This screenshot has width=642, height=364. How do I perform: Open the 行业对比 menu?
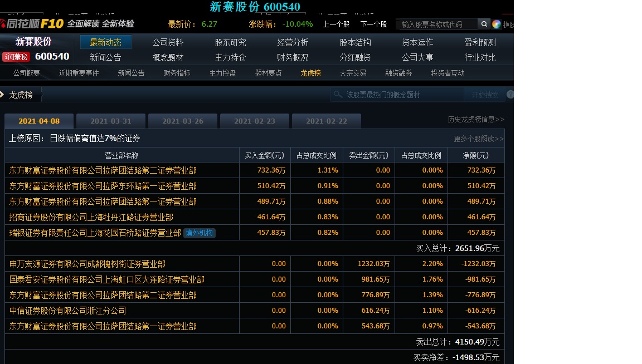pyautogui.click(x=480, y=57)
